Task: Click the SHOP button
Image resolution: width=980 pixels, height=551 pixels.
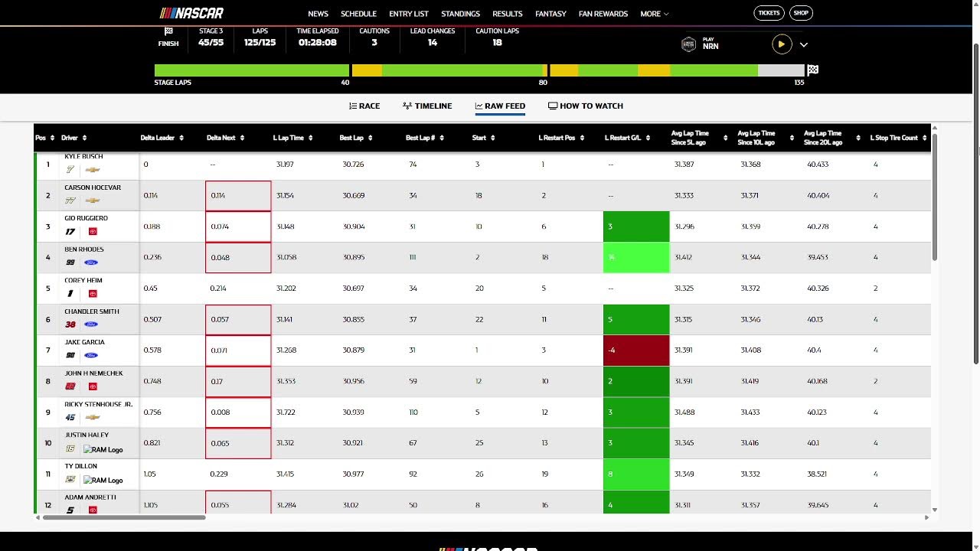Action: tap(801, 13)
